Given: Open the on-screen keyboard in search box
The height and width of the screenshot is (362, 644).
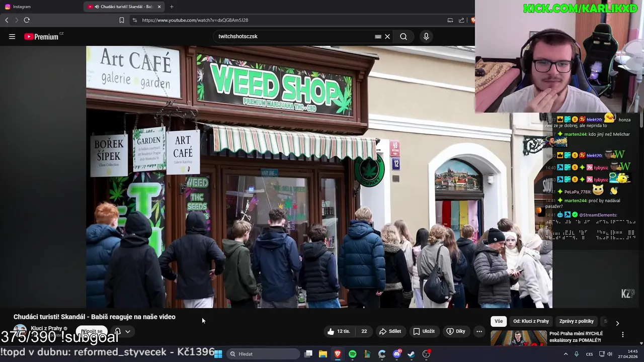Looking at the screenshot, I should tap(378, 36).
